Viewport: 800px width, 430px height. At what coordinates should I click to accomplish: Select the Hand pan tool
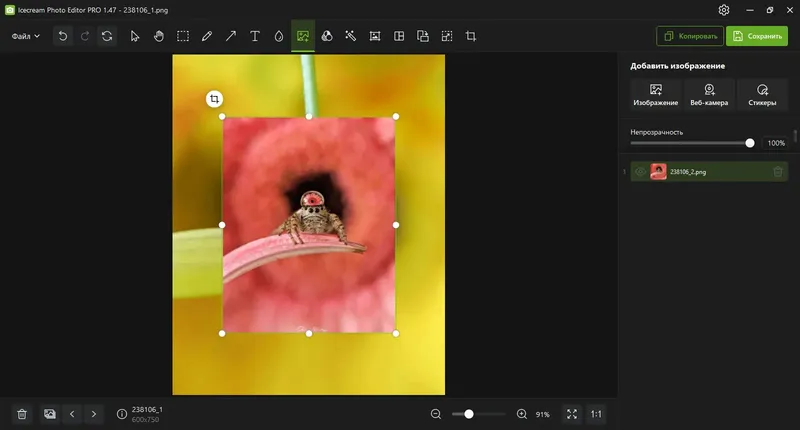[x=159, y=36]
